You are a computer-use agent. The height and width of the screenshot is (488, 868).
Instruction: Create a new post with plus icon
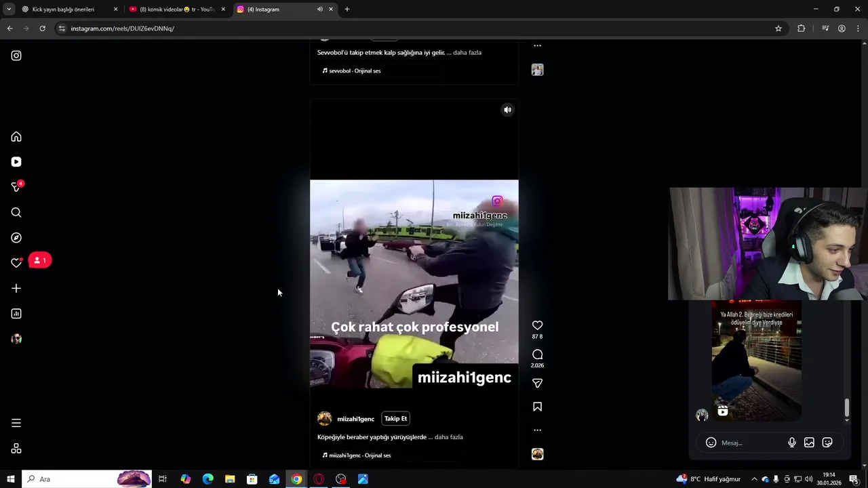pyautogui.click(x=16, y=289)
